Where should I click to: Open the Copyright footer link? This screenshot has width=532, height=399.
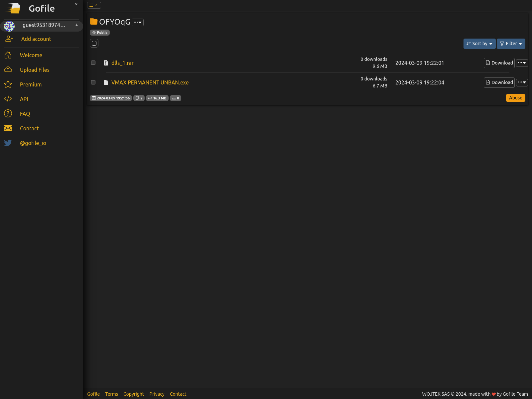pyautogui.click(x=134, y=394)
